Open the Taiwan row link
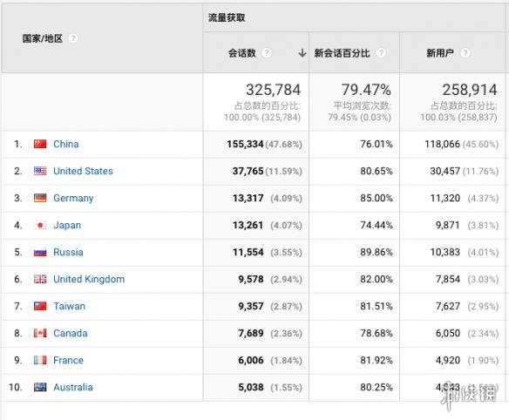 pos(69,306)
